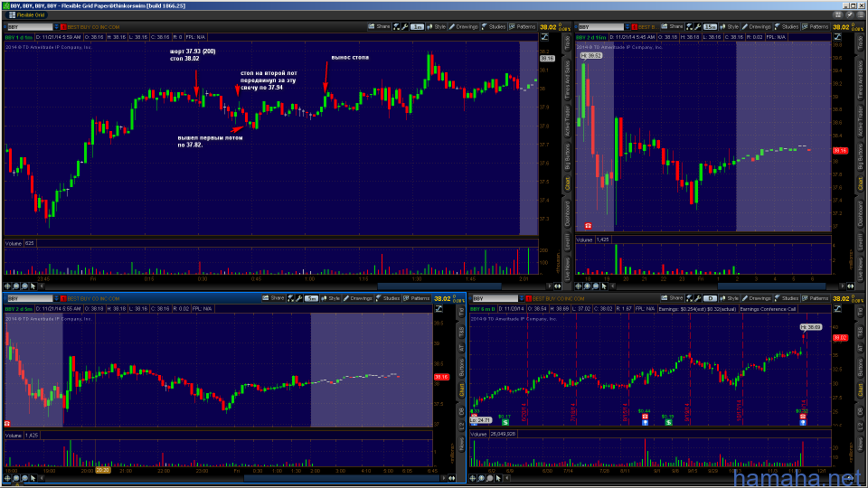Select the Flexible Grid tab
868x488 pixels.
coord(26,15)
